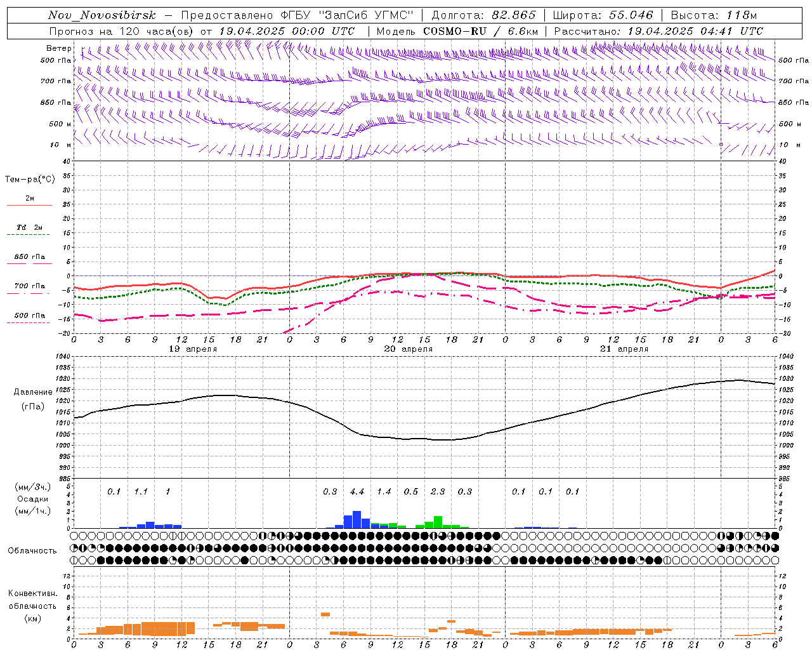Click the Высота: 118м header field
812x650 pixels.
(x=714, y=15)
